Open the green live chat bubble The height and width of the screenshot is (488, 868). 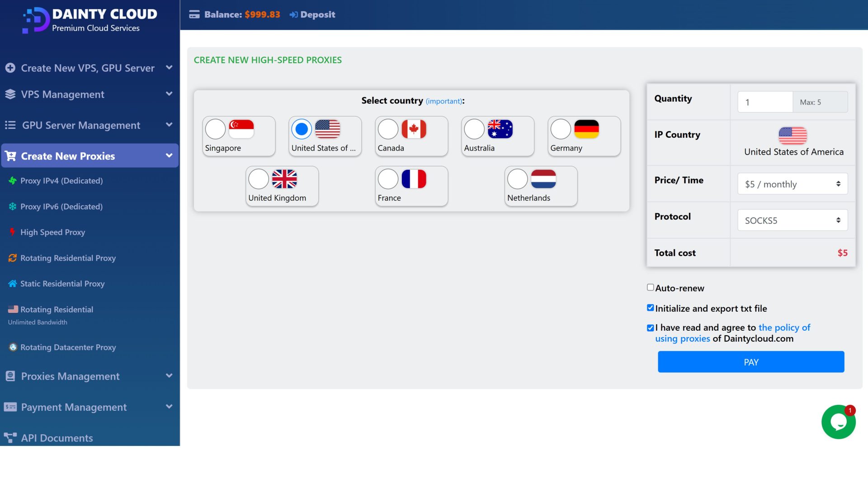[839, 422]
